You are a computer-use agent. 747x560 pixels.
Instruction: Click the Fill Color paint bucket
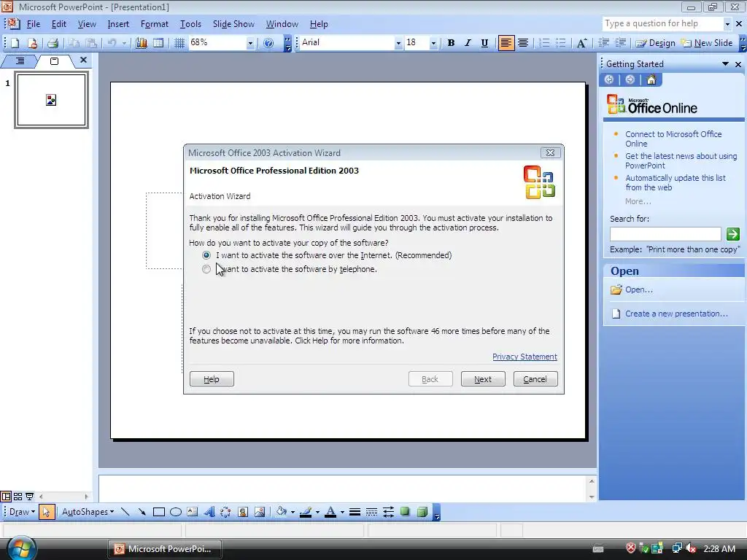click(x=282, y=512)
